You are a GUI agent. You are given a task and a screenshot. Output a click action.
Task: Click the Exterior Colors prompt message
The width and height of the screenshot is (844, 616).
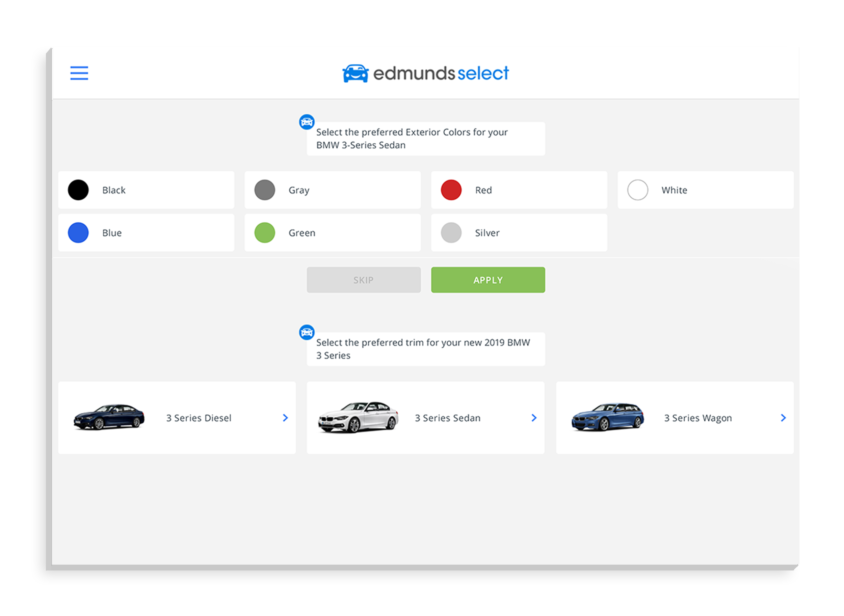click(426, 139)
